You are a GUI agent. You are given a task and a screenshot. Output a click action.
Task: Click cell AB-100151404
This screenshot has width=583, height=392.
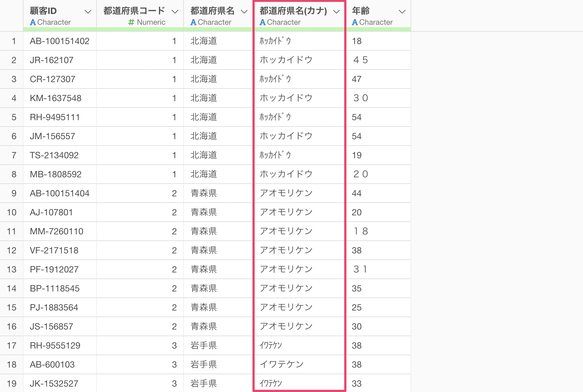click(x=60, y=193)
